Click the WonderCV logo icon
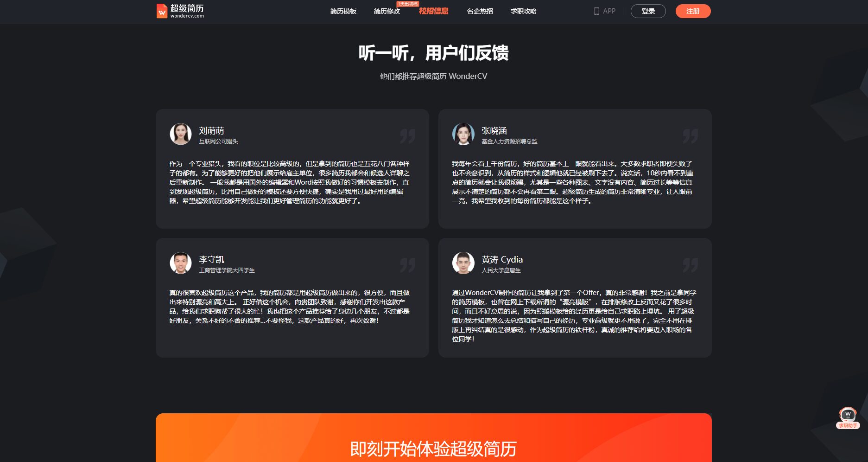868x462 pixels. [x=161, y=10]
